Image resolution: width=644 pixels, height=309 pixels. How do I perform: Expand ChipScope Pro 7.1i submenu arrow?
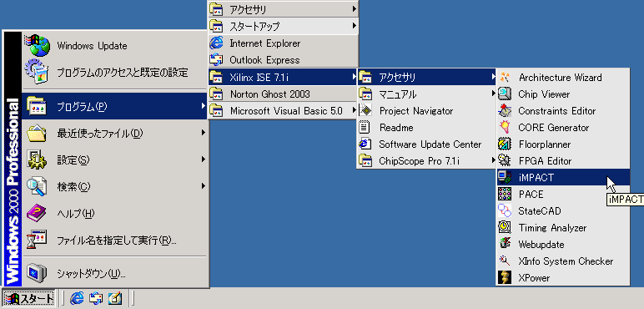pyautogui.click(x=493, y=160)
